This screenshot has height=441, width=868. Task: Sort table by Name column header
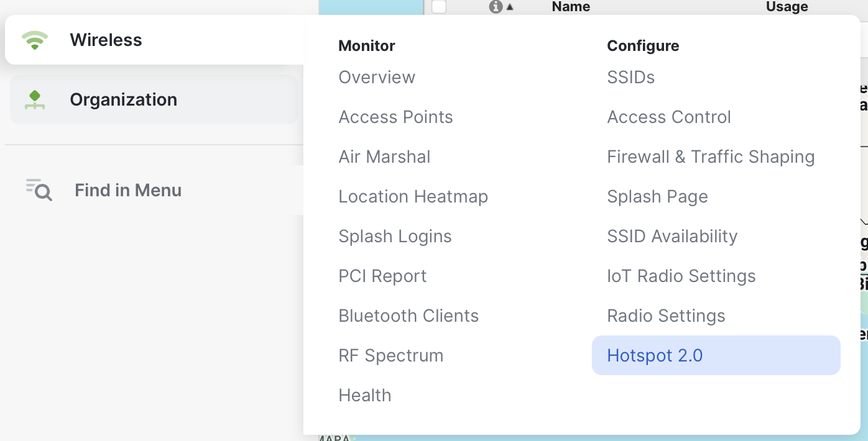coord(571,7)
